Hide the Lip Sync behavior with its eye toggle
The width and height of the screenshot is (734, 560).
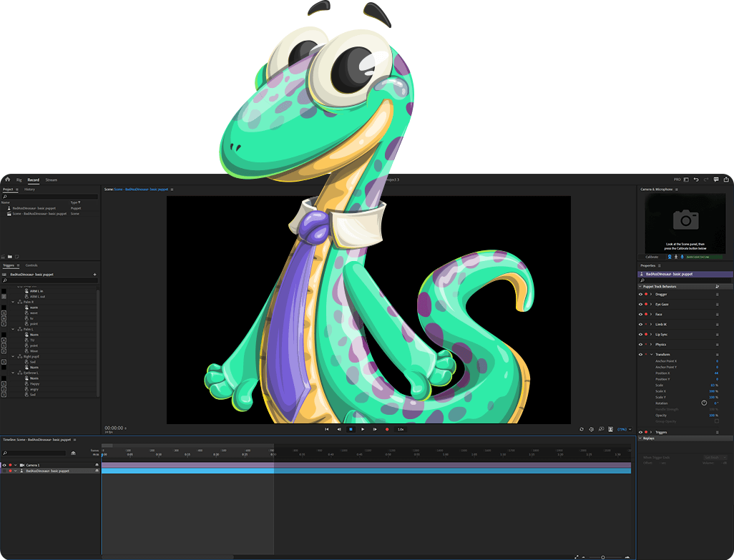click(640, 334)
